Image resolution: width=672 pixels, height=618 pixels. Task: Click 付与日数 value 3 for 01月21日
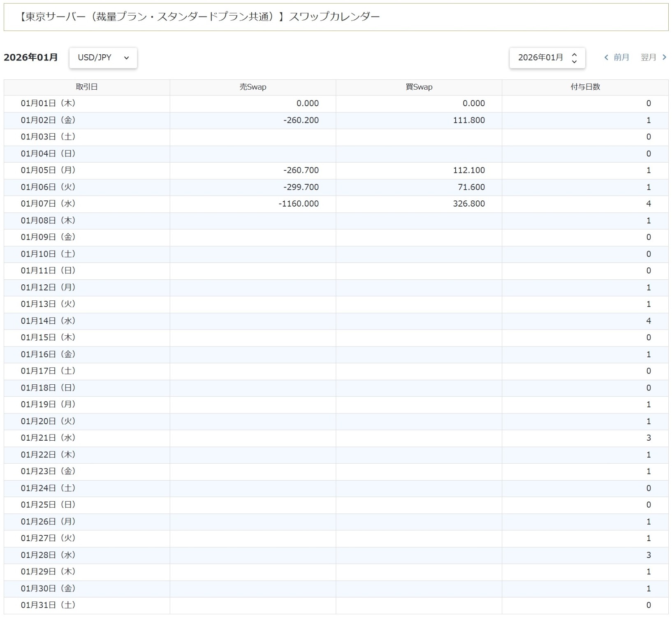[x=649, y=438]
